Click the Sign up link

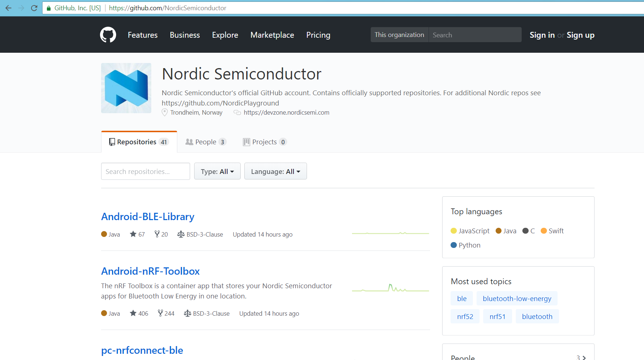[x=581, y=35]
